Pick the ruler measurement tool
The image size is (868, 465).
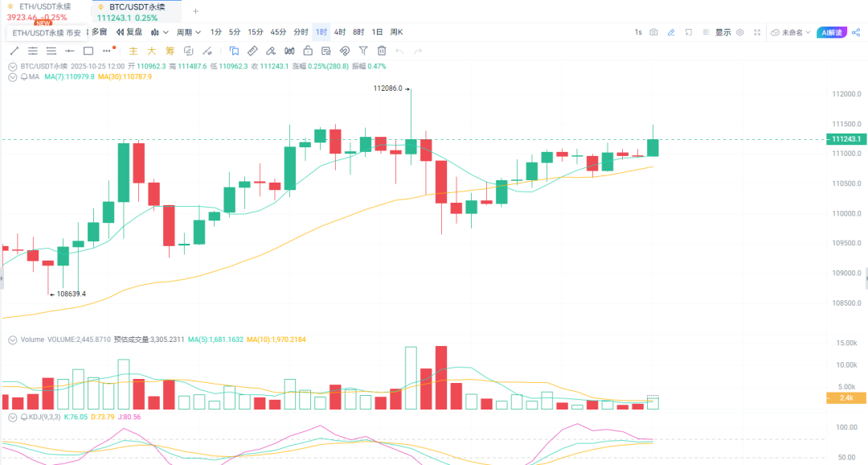tap(252, 51)
